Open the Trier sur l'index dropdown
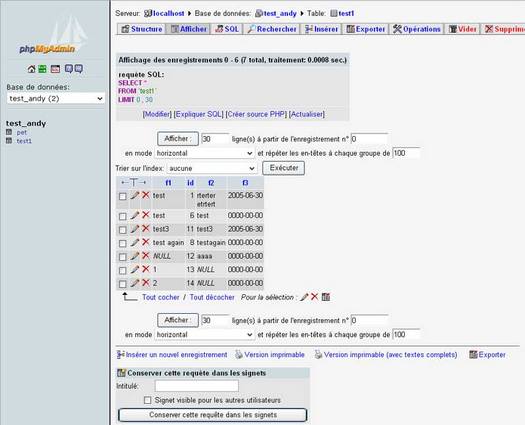This screenshot has height=425, width=525. [212, 168]
